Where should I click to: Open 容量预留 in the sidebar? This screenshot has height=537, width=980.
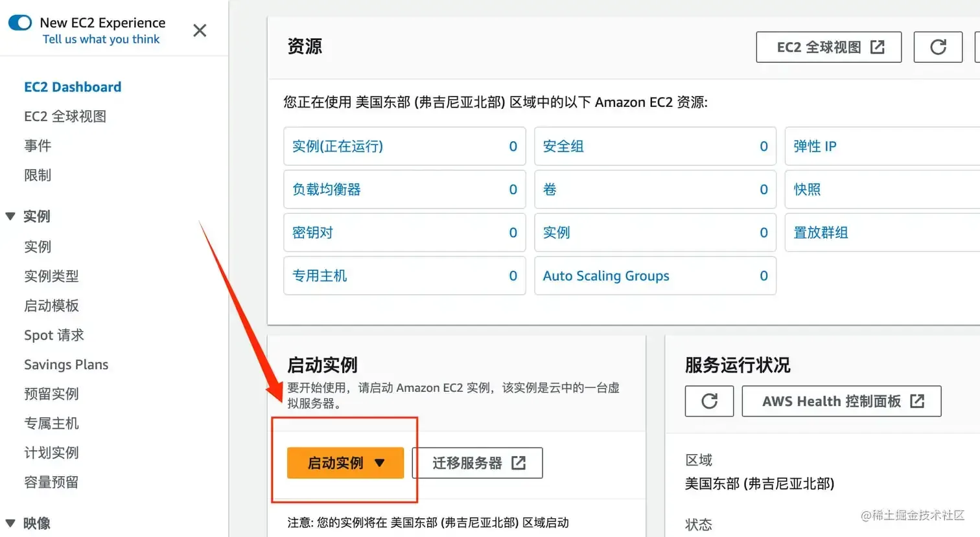click(x=51, y=482)
